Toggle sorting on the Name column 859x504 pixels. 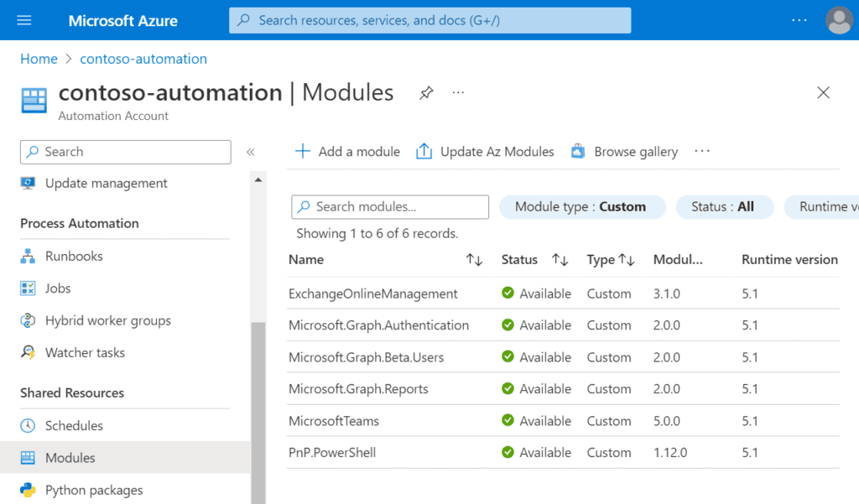(x=474, y=260)
